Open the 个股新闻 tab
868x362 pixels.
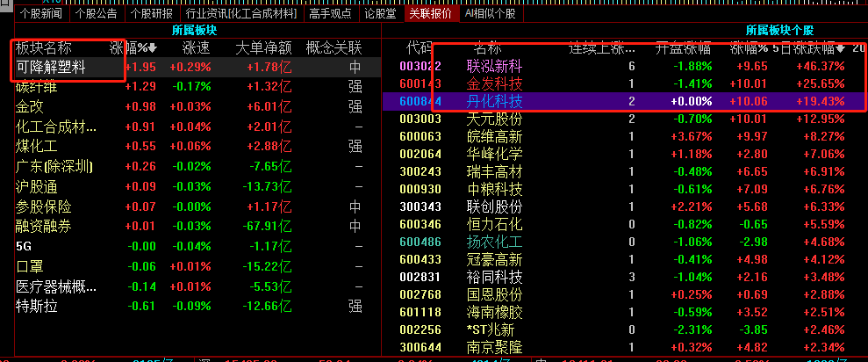41,14
